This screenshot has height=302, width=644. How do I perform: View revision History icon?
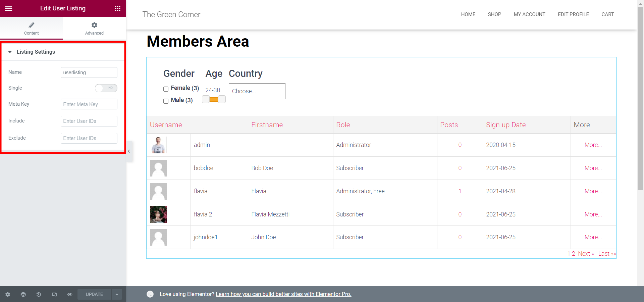pyautogui.click(x=38, y=294)
